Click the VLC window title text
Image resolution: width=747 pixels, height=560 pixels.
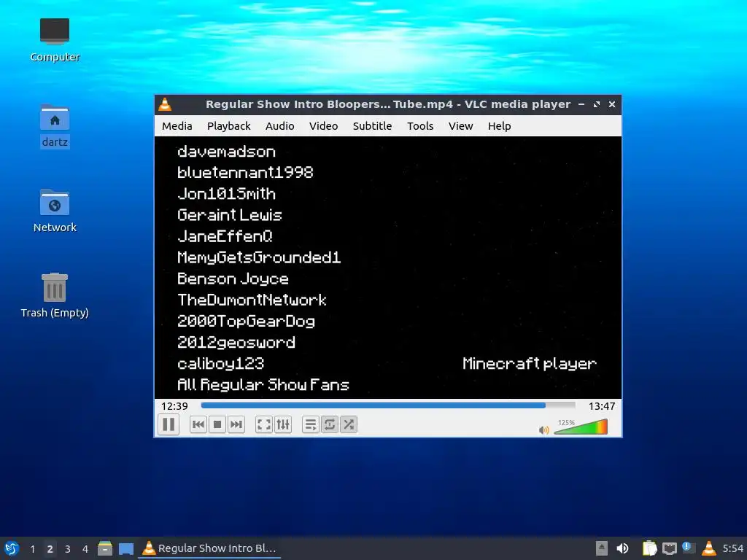click(x=388, y=104)
